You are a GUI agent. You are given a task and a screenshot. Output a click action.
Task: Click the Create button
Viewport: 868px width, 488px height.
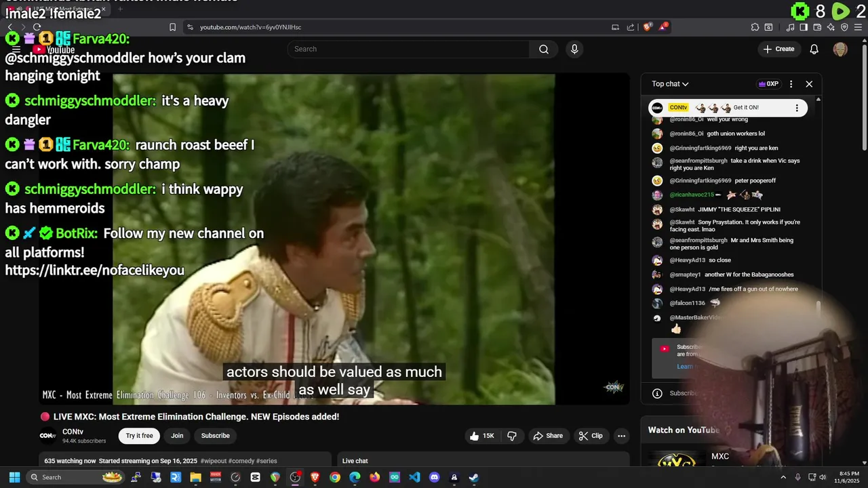coord(778,49)
